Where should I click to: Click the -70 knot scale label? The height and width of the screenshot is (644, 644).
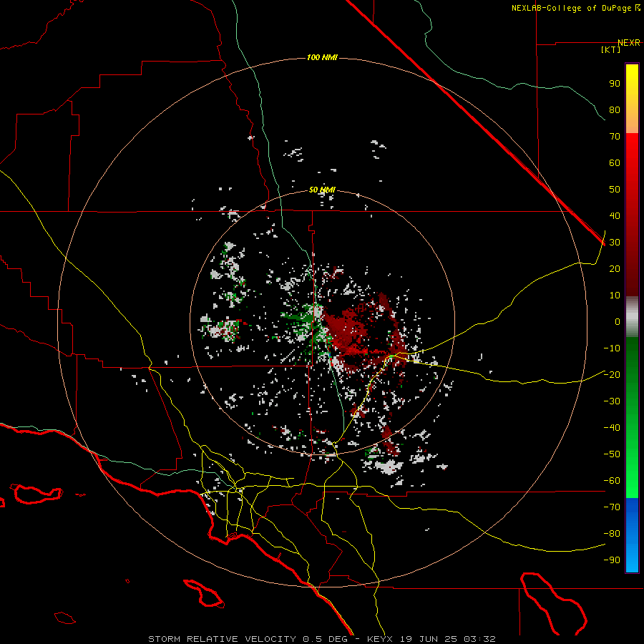click(x=612, y=507)
